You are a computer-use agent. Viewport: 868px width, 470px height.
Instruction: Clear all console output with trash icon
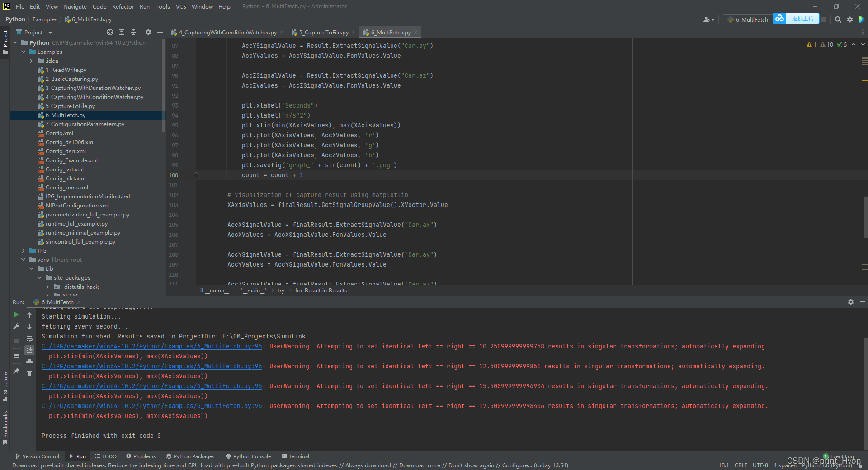click(29, 374)
